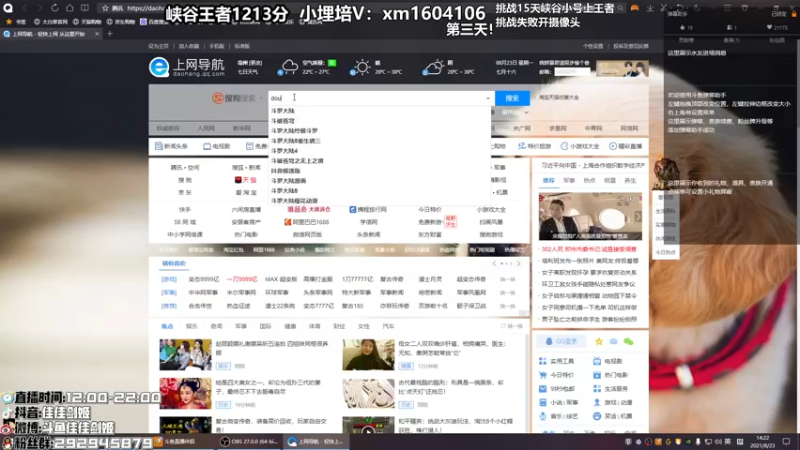The image size is (800, 450).
Task: Click the 上网导航 site logo
Action: tap(187, 67)
